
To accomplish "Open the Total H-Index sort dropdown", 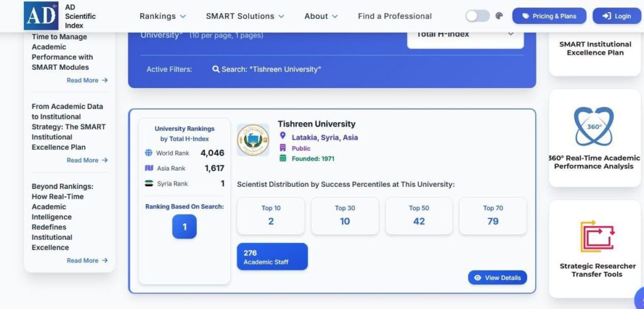I will [465, 34].
